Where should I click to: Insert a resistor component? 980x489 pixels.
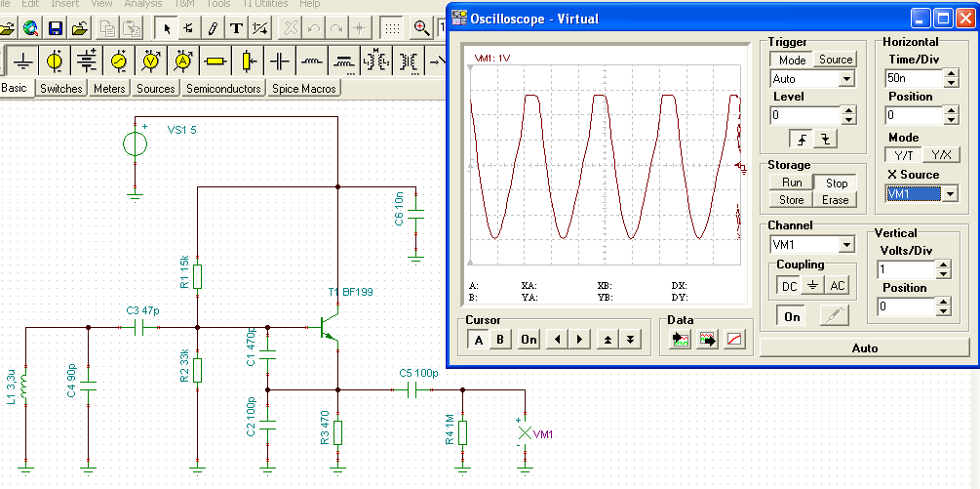click(x=215, y=61)
